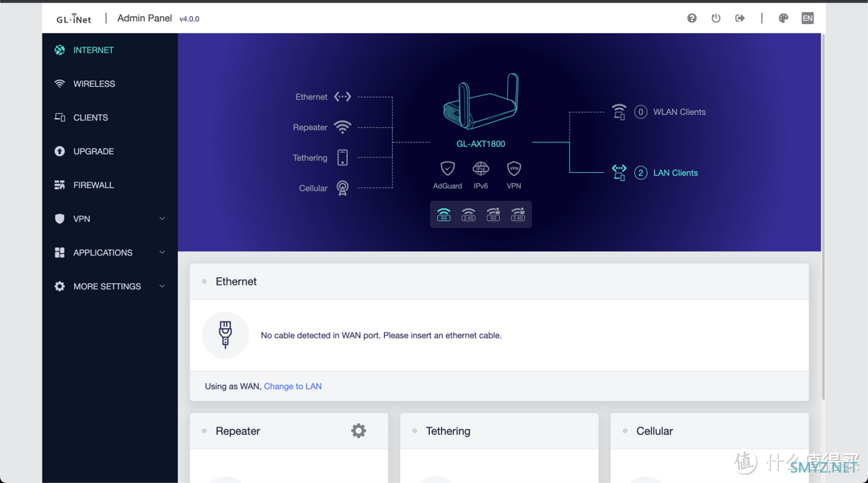Expand the APPLICATIONS chevron
Viewport: 868px width, 483px height.
click(162, 252)
